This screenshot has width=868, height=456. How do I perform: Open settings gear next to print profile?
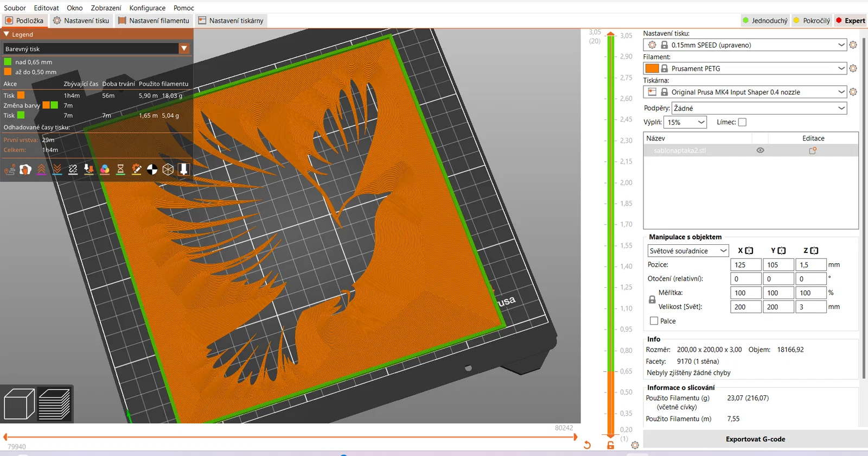(853, 45)
